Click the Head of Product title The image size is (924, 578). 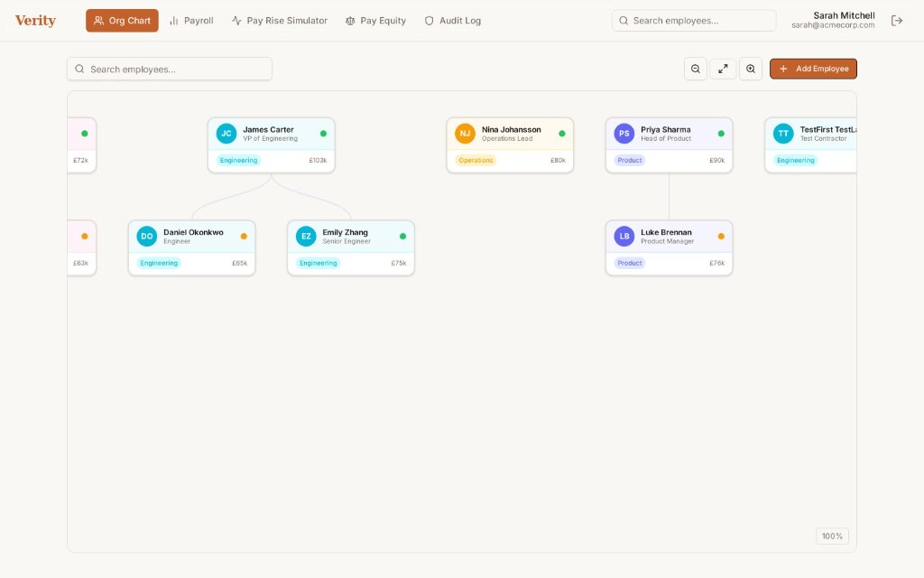[666, 138]
